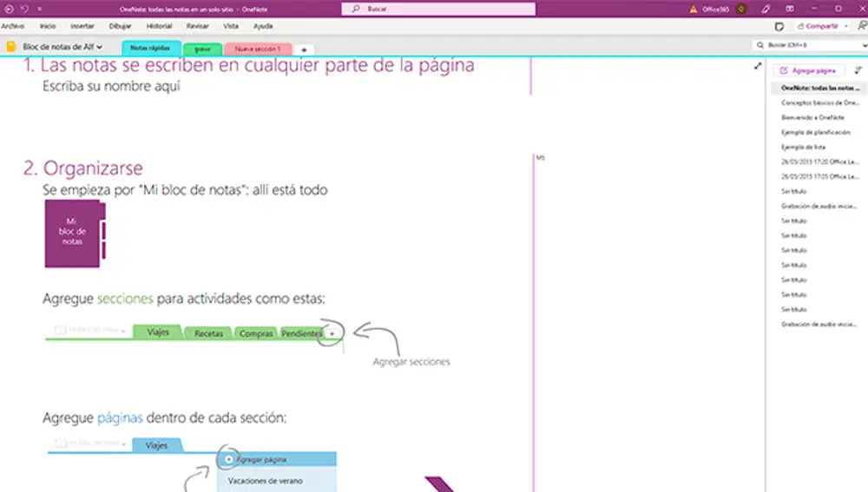868x492 pixels.
Task: Click the sticky notes feed icon
Action: pos(779,26)
